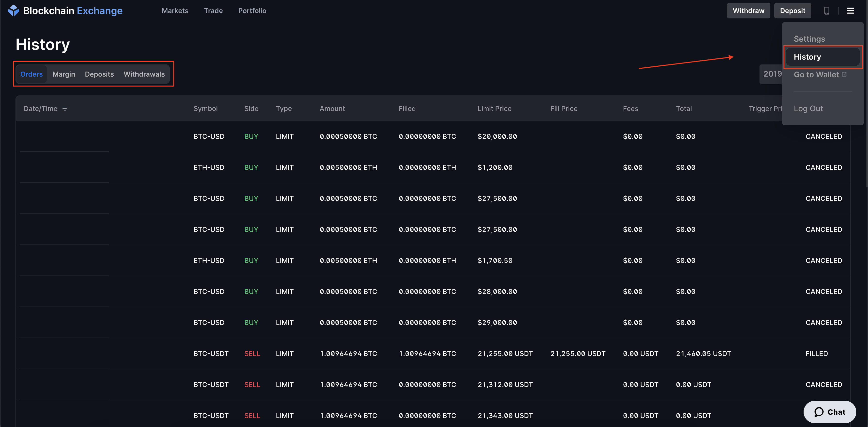Click BUY in the $20,000.00 row
Screen dimensions: 868x427
tap(251, 137)
